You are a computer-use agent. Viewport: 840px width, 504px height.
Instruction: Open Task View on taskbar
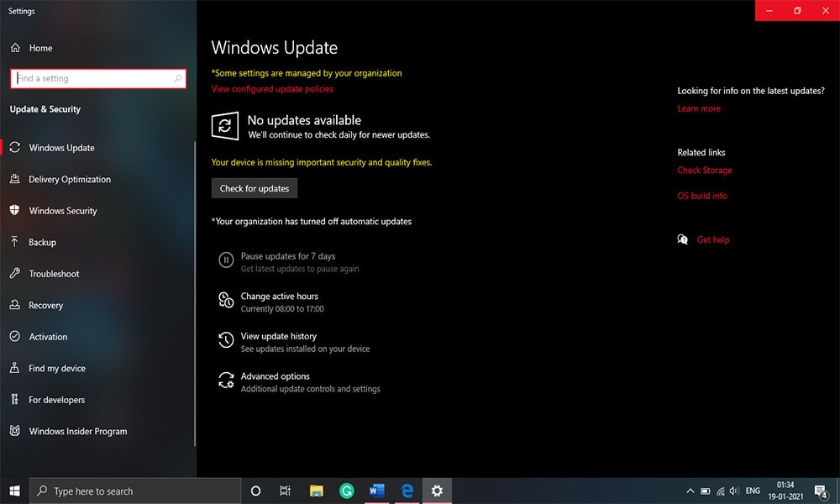pos(285,491)
